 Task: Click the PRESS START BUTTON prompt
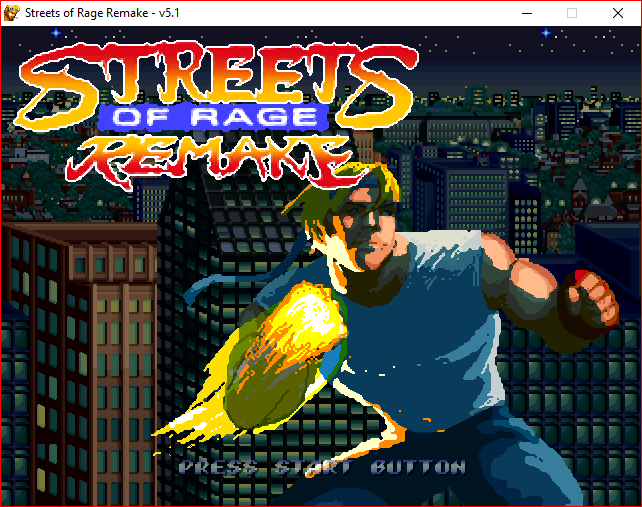[321, 467]
